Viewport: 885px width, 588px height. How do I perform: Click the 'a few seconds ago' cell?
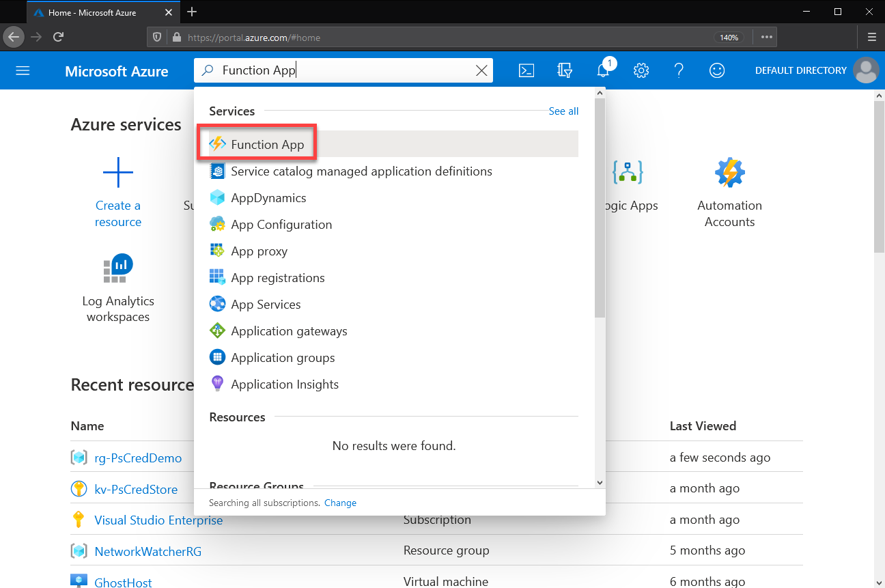pyautogui.click(x=720, y=458)
